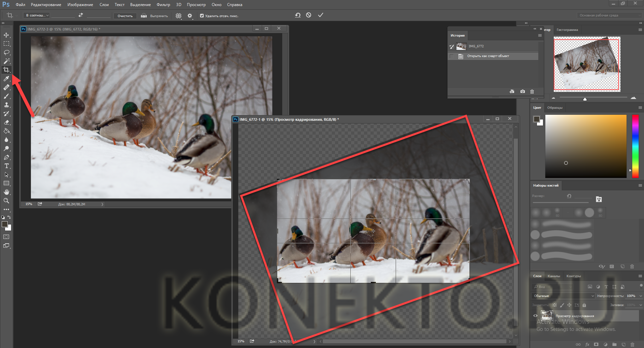Pick the Eyedropper tool
Image resolution: width=644 pixels, height=348 pixels.
pos(6,79)
